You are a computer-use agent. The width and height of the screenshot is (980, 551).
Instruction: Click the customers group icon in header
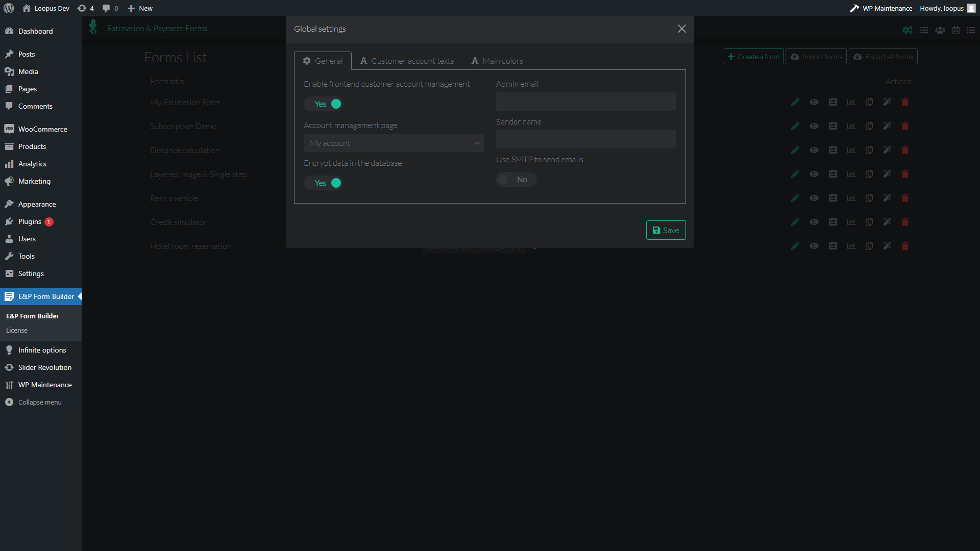(940, 30)
